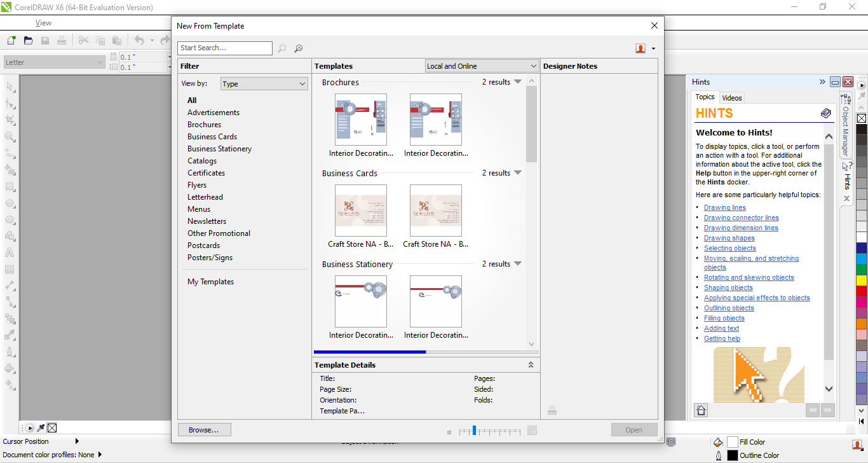Click the Open folder icon in main toolbar
This screenshot has height=463, width=868.
click(28, 40)
